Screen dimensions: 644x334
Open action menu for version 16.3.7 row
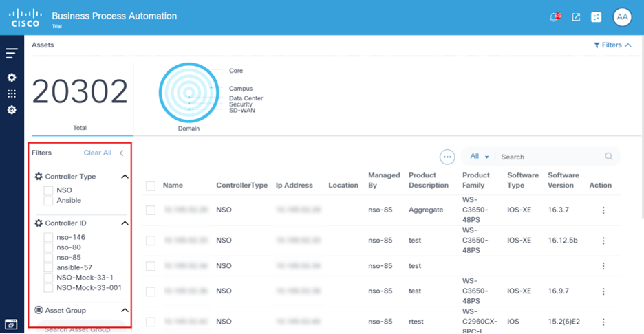click(603, 210)
